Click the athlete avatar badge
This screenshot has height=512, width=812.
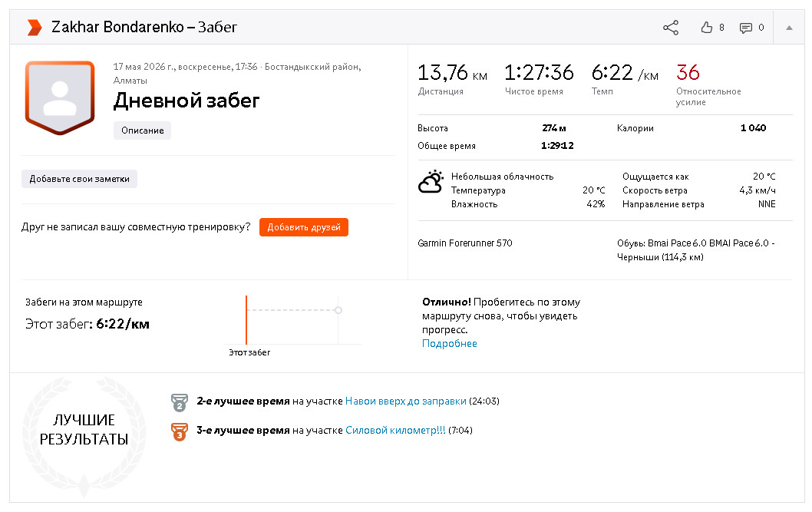click(60, 97)
